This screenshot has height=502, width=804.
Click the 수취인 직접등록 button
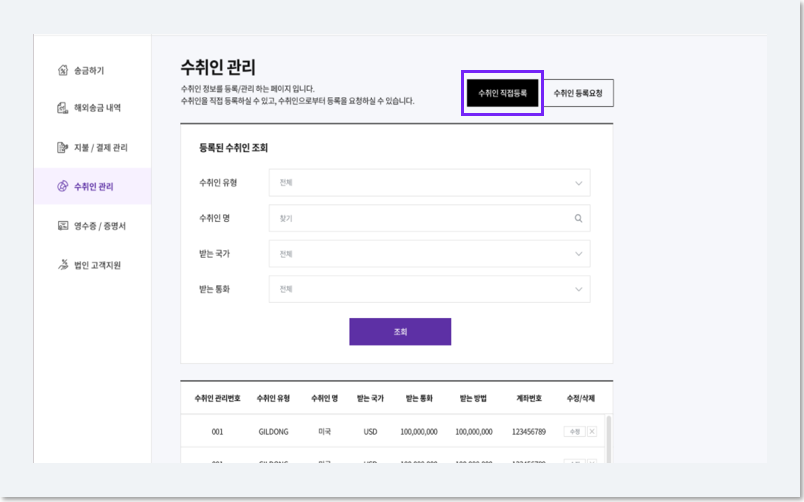pyautogui.click(x=502, y=93)
